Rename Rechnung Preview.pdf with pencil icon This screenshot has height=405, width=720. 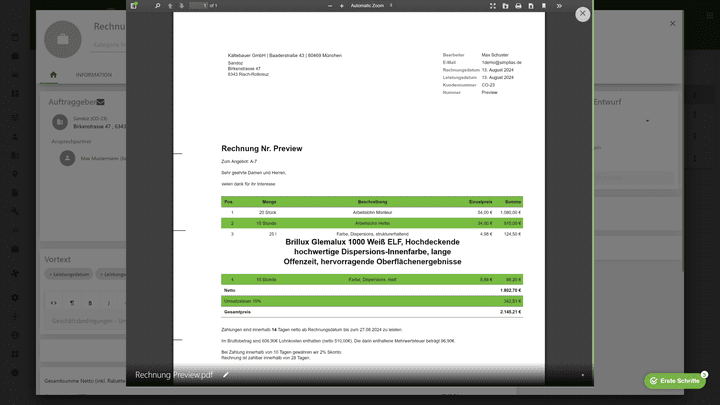pos(226,375)
